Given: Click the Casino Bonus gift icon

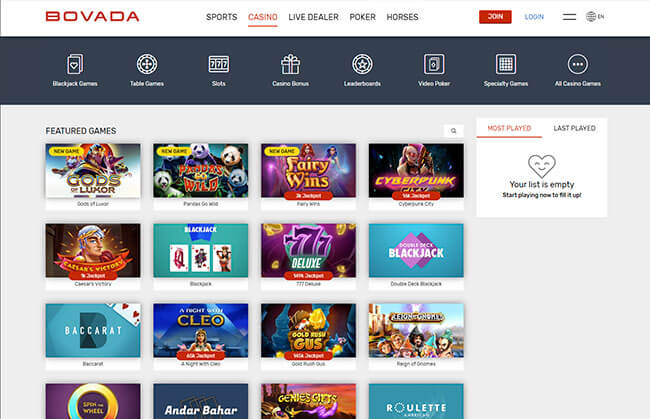Looking at the screenshot, I should pos(290,64).
